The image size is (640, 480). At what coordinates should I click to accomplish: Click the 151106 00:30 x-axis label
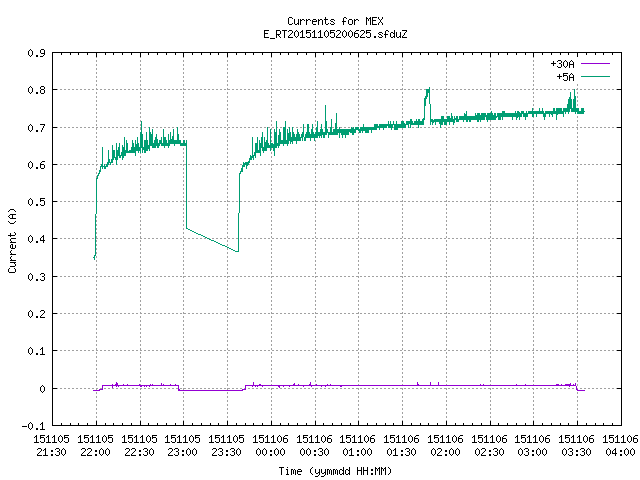click(314, 445)
